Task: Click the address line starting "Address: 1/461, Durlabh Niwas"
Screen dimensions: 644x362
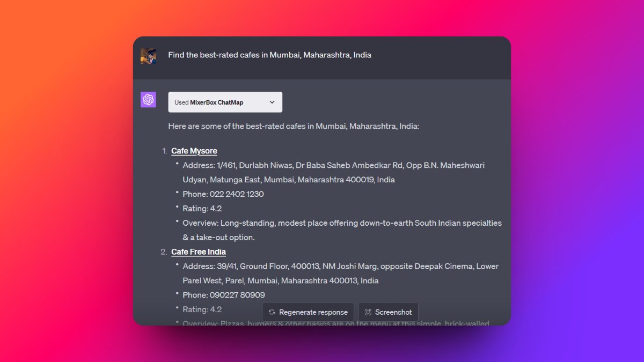Action: 333,165
